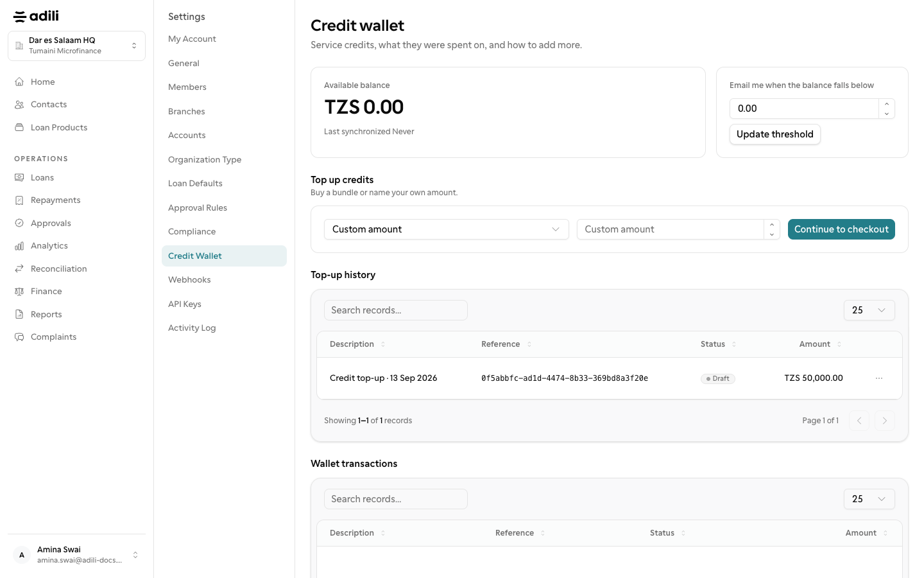Click the Continue to checkout button
This screenshot has width=924, height=578.
841,229
